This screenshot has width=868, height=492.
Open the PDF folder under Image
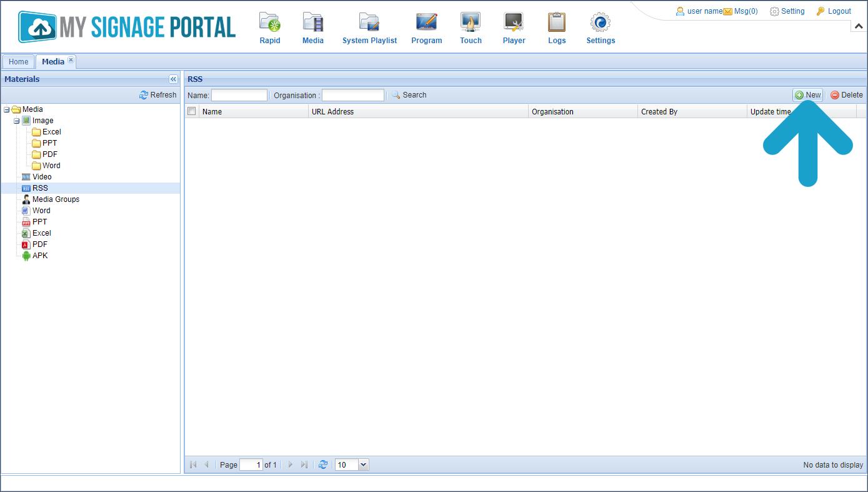(45, 154)
